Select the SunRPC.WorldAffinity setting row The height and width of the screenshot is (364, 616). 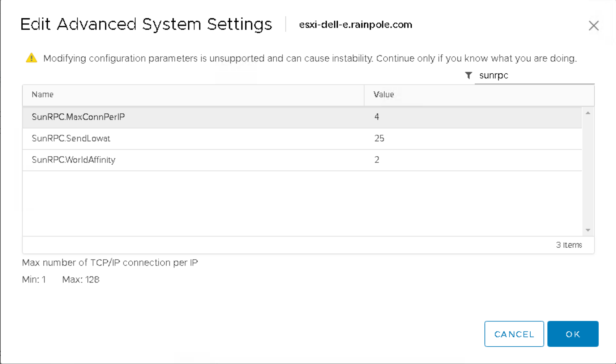(73, 160)
